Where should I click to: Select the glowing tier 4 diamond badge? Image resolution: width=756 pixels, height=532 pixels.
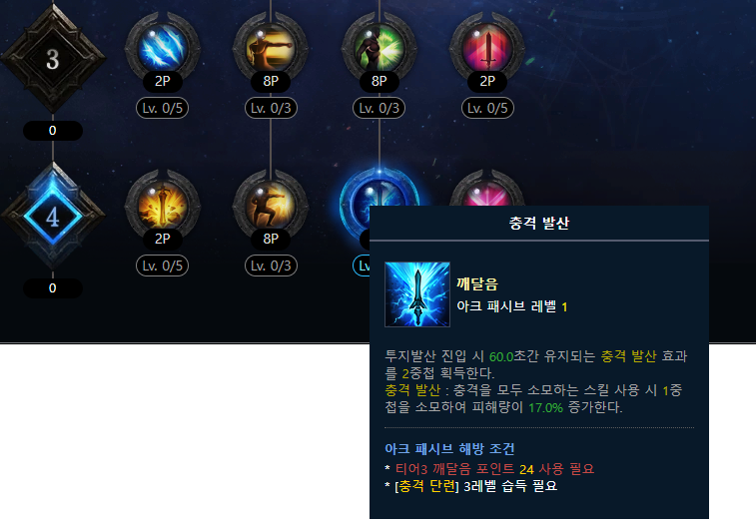tap(53, 217)
